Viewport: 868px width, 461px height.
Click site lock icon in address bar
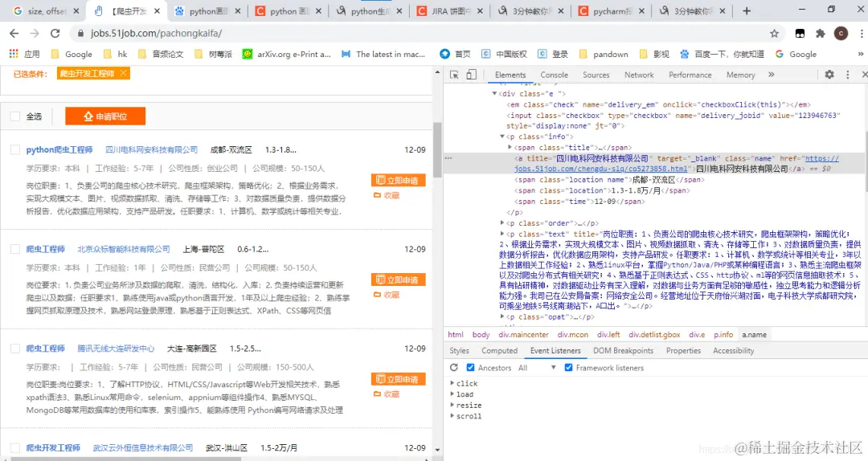(x=81, y=33)
